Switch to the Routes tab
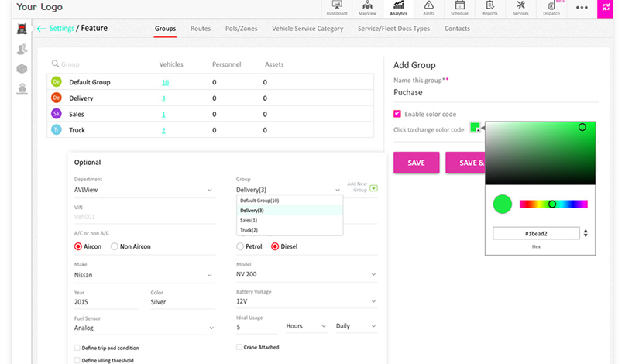The height and width of the screenshot is (364, 625). pos(201,29)
